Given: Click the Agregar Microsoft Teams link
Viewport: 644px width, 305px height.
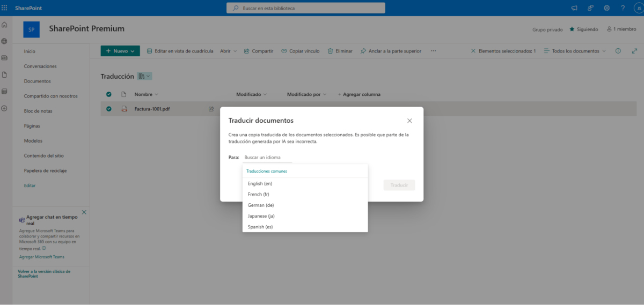Looking at the screenshot, I should (x=41, y=257).
